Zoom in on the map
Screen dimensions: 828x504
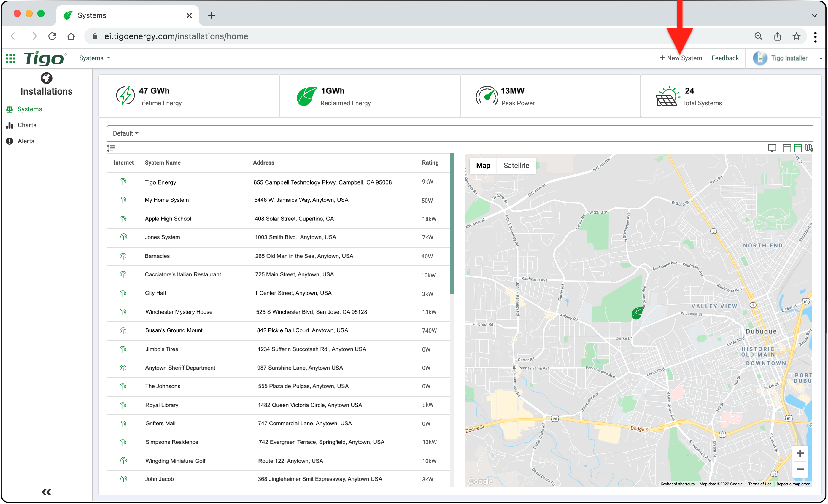tap(800, 453)
